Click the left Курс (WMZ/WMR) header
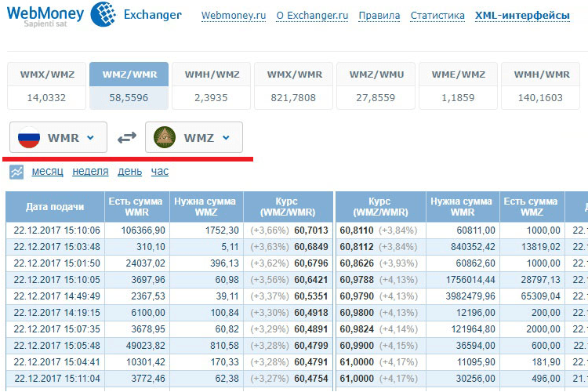588x392 pixels. 288,207
